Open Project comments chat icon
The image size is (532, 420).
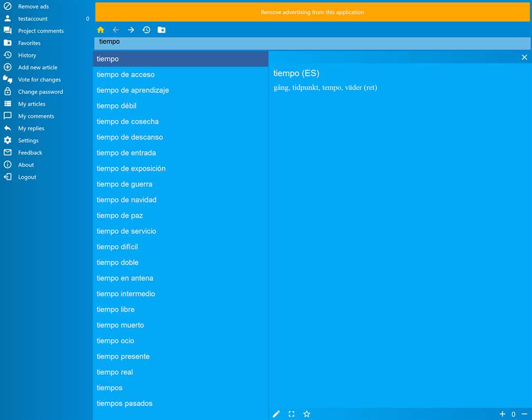7,31
